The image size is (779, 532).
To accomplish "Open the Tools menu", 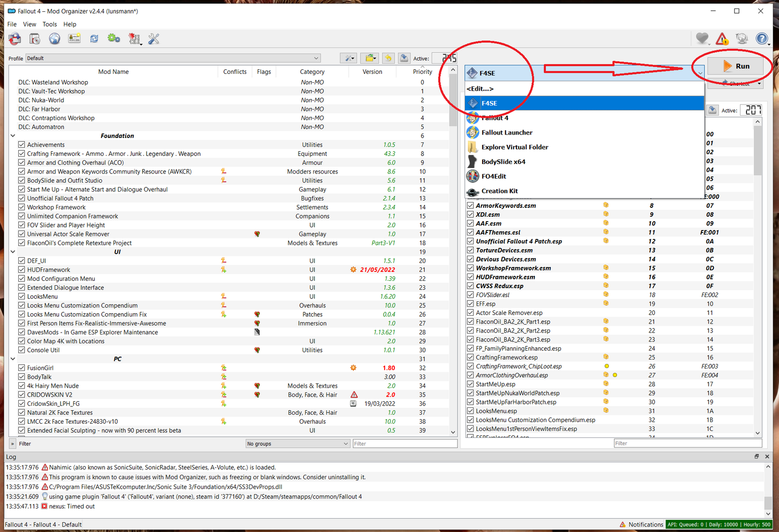I will pyautogui.click(x=49, y=24).
